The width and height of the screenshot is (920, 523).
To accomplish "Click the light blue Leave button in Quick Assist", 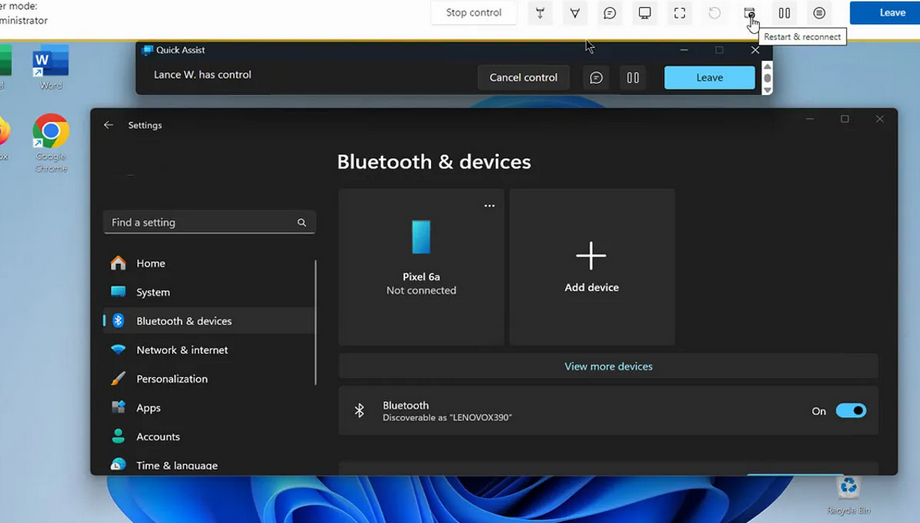I will coord(709,77).
